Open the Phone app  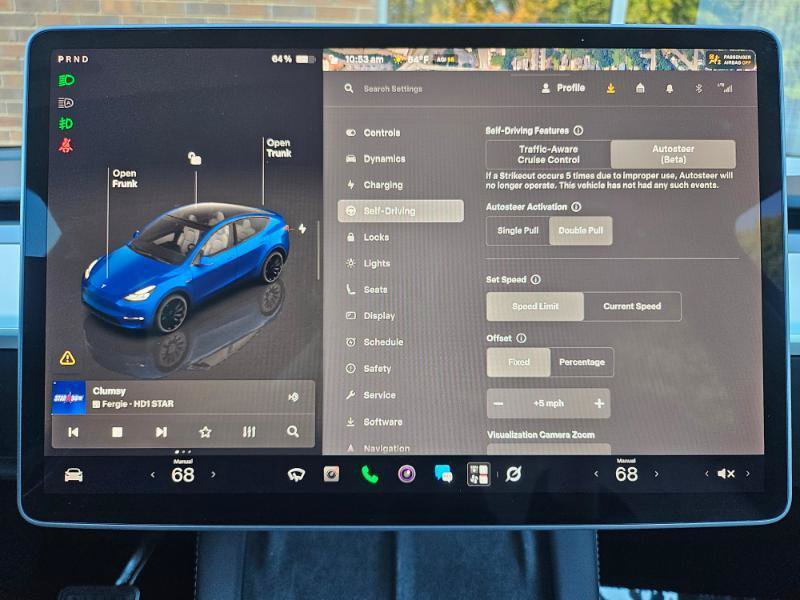click(369, 474)
